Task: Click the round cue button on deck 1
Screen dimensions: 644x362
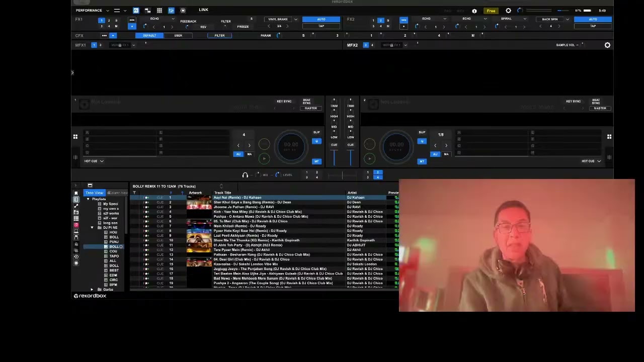Action: [264, 145]
